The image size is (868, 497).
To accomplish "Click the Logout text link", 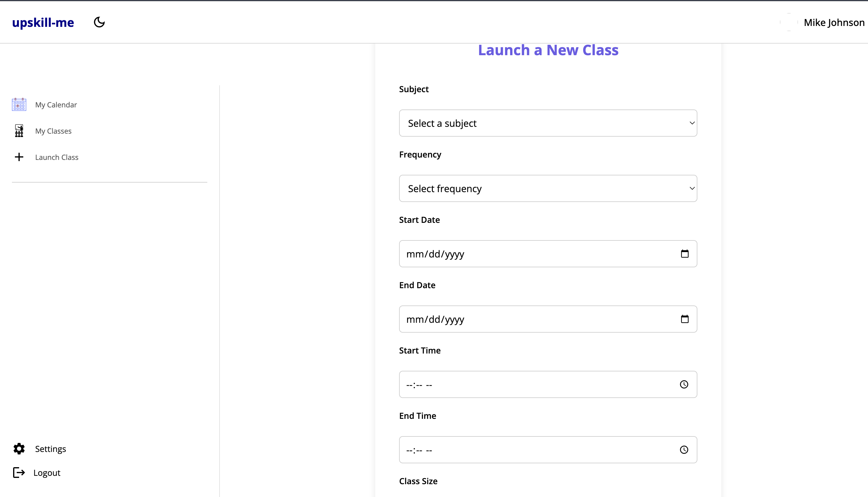I will [47, 473].
